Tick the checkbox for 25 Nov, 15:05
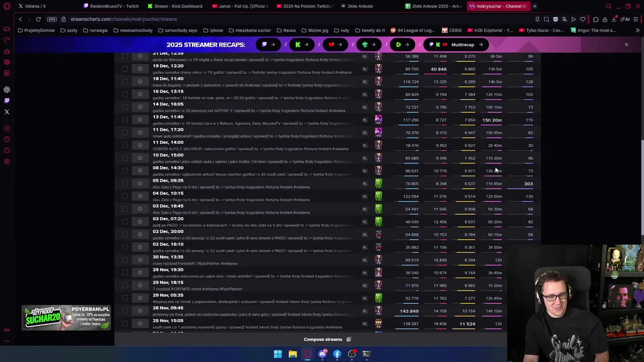This screenshot has width=644, height=362. click(x=125, y=323)
